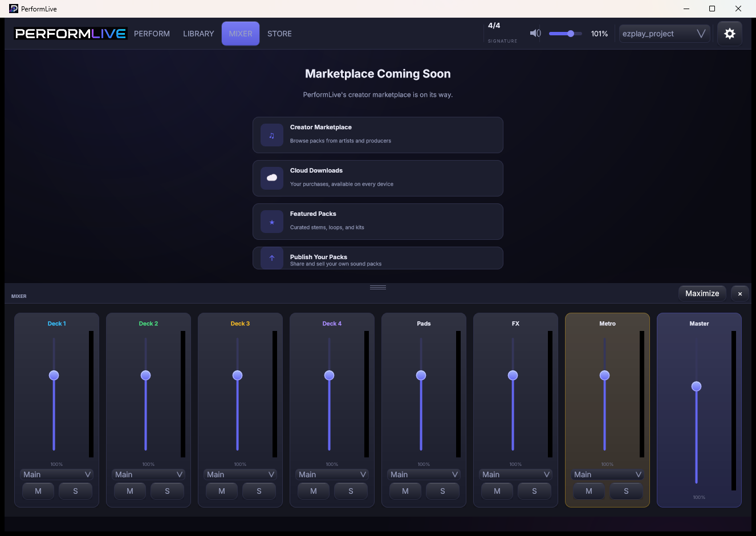Click the Deck 4 volume fader handle
Viewport: 756px width, 536px height.
coord(330,375)
